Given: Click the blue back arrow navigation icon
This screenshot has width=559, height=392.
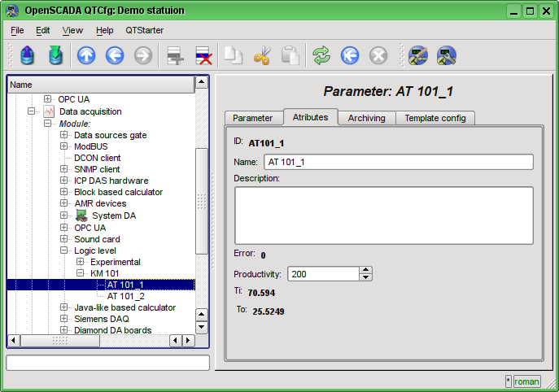Looking at the screenshot, I should [114, 55].
